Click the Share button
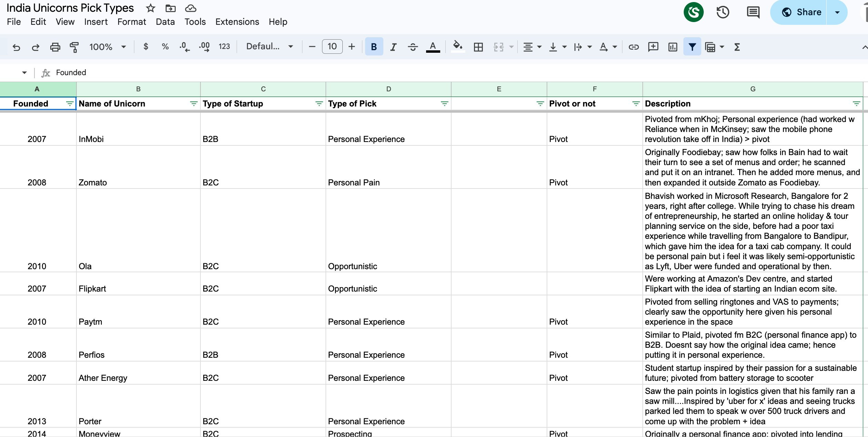The width and height of the screenshot is (868, 437). (x=799, y=12)
